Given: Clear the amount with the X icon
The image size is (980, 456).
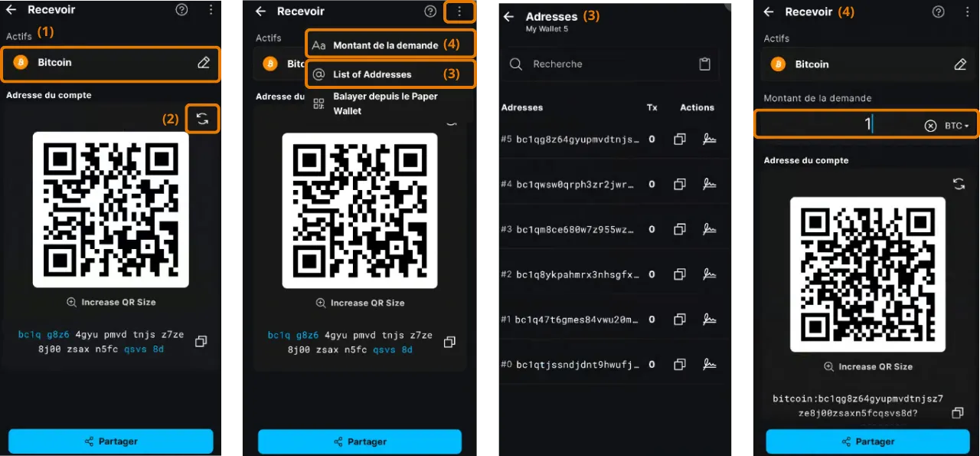Looking at the screenshot, I should point(930,126).
